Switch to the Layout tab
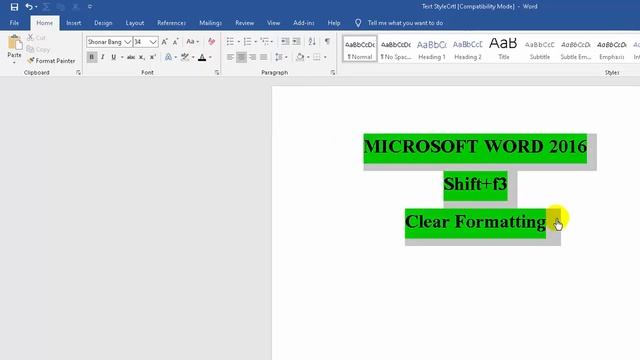 pos(135,23)
